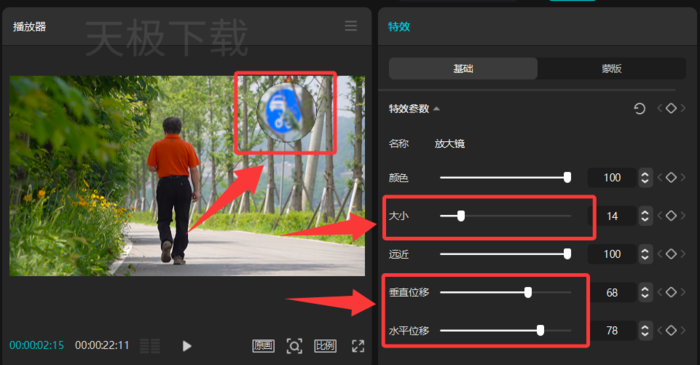
Task: Go to the previous keyframe for 垂直位移
Action: (x=659, y=293)
